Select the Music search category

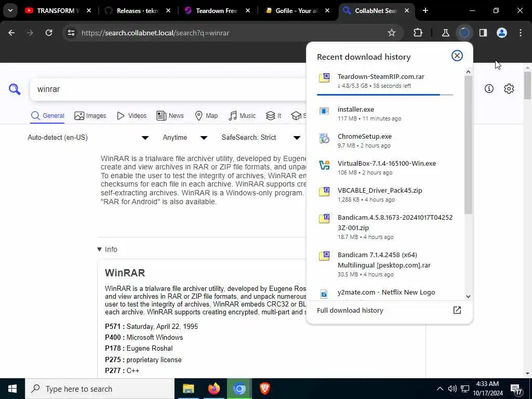click(x=242, y=116)
